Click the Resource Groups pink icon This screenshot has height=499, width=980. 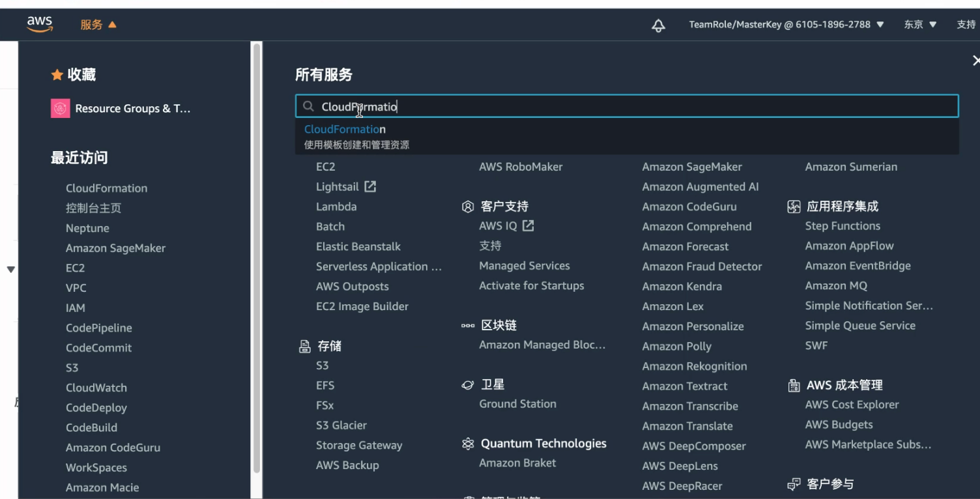pos(61,108)
